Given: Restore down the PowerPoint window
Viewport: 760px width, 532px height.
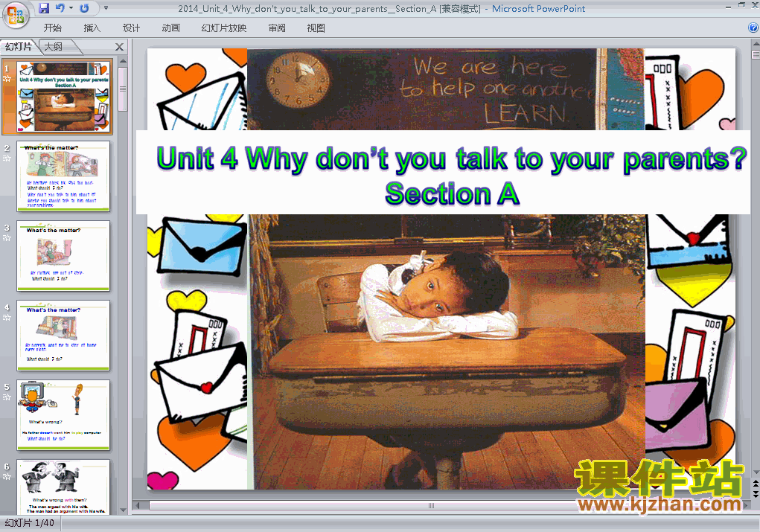Looking at the screenshot, I should 741,5.
